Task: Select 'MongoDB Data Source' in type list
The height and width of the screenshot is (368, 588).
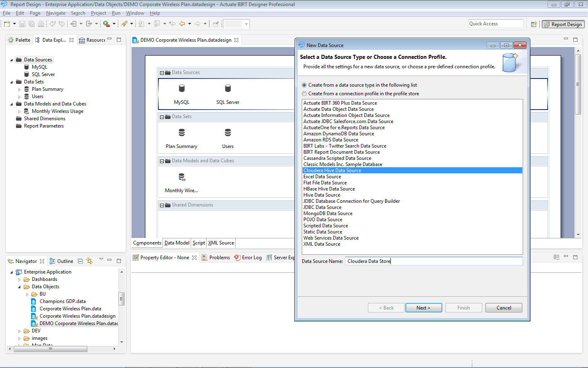Action: click(x=412, y=213)
